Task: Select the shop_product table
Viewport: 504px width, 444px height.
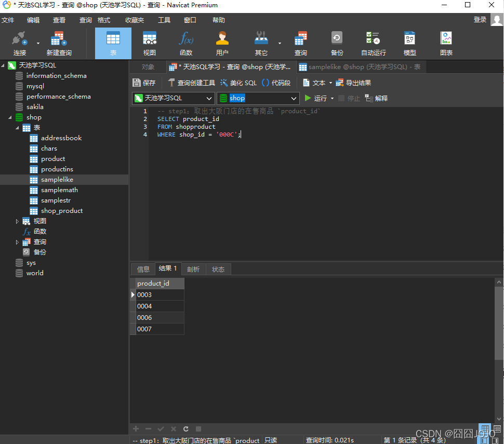Action: pos(62,211)
